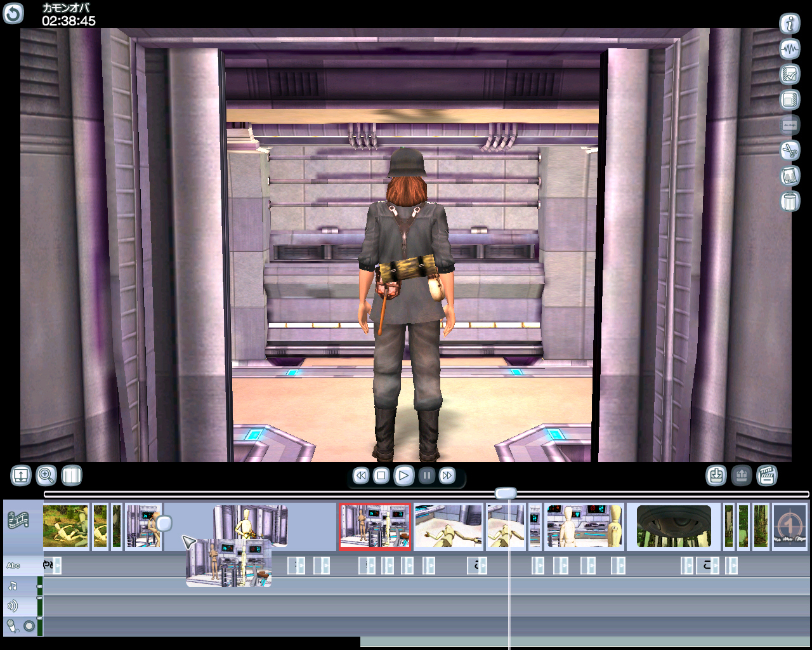Screen dimensions: 812x650
Task: Click the up-arrow box icon left of magnifier
Action: 21,475
